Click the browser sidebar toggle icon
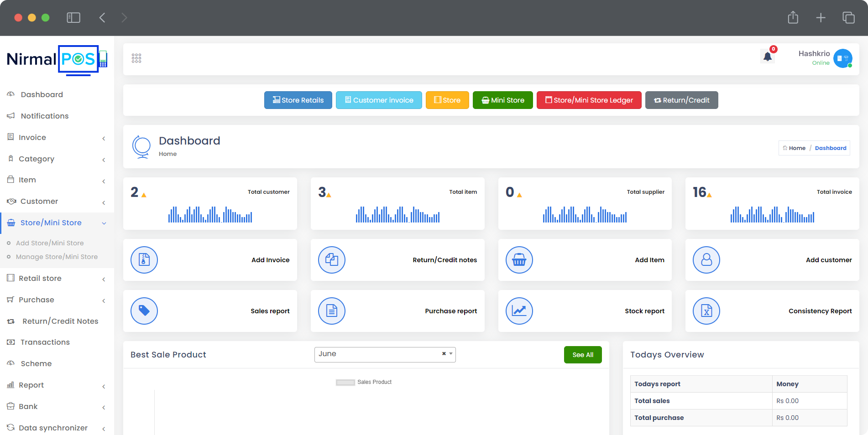The image size is (868, 435). (73, 18)
